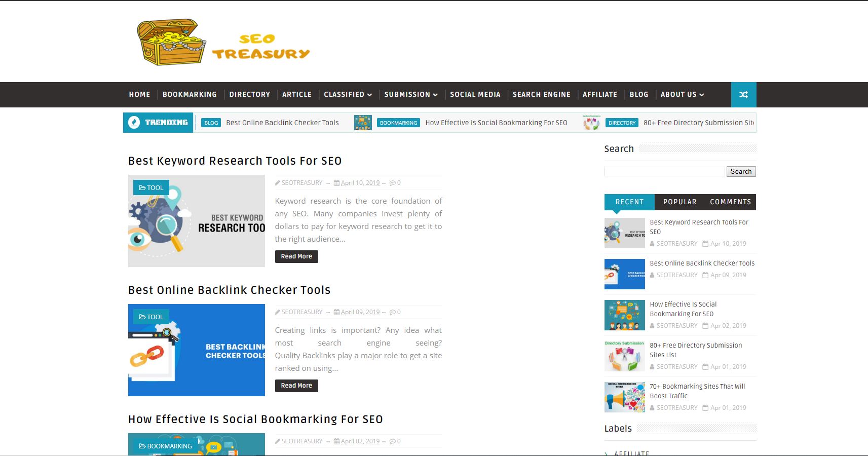Focus the sidebar search input field
This screenshot has height=456, width=868.
(x=664, y=172)
